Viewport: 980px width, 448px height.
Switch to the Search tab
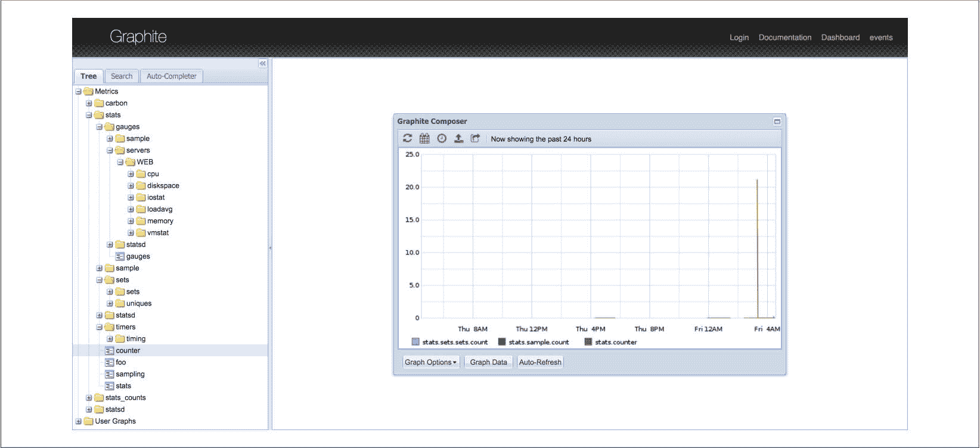(122, 76)
